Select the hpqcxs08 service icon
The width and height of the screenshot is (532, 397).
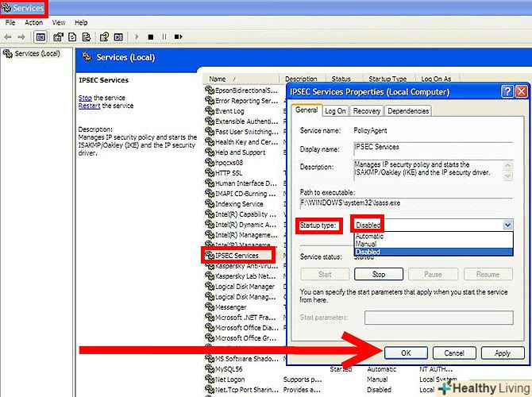click(x=210, y=163)
